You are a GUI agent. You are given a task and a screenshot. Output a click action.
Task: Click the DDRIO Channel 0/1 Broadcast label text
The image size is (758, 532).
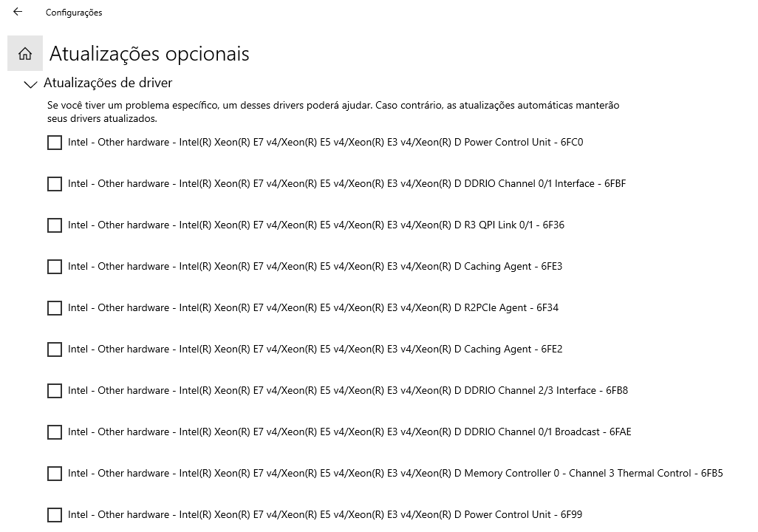(349, 432)
